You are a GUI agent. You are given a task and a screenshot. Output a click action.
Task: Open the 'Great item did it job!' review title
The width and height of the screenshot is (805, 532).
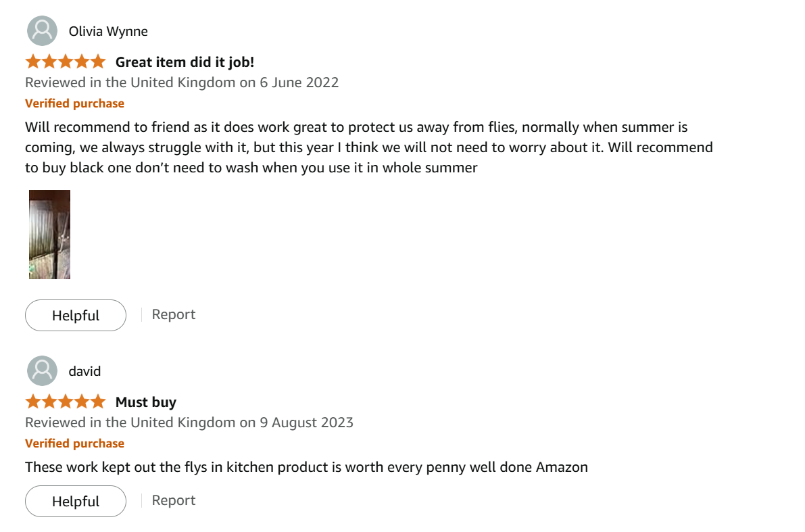[x=185, y=62]
